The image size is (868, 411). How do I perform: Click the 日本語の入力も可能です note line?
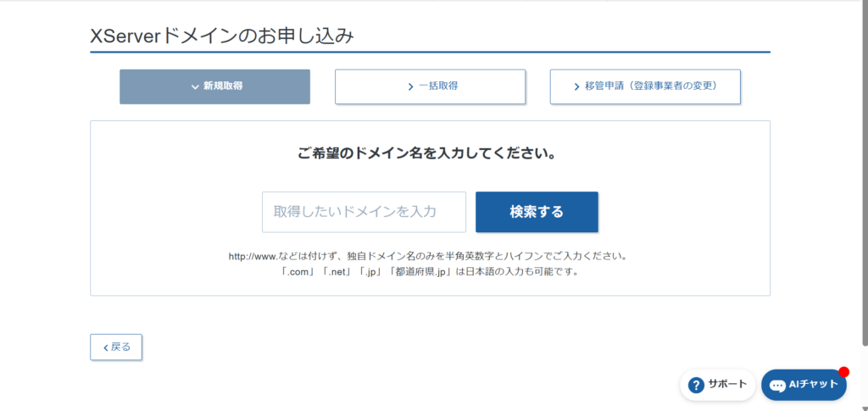(430, 272)
